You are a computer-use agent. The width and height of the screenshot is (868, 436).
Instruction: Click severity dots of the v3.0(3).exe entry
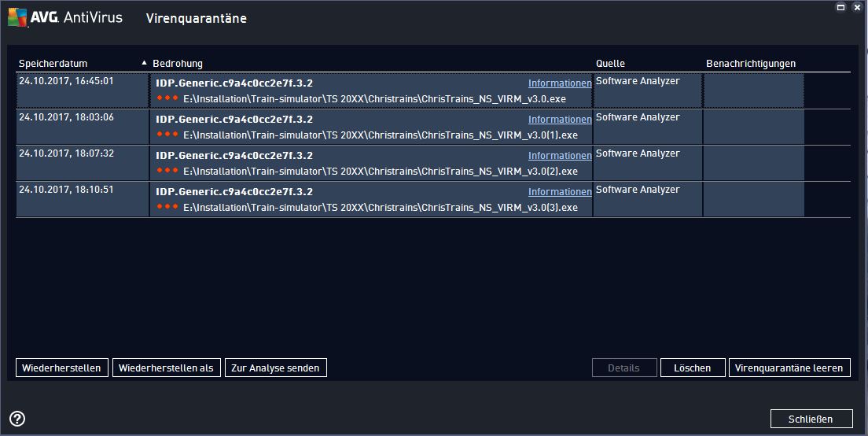tap(167, 207)
